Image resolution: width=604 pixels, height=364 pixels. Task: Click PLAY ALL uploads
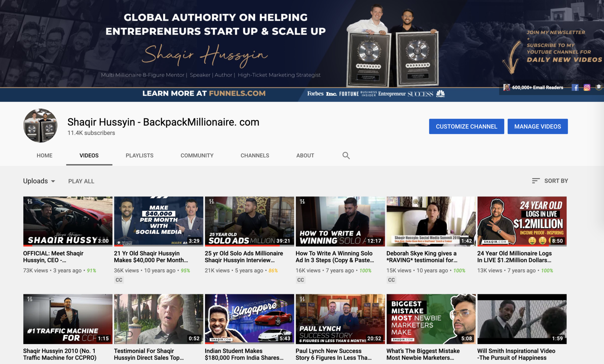[x=81, y=181]
